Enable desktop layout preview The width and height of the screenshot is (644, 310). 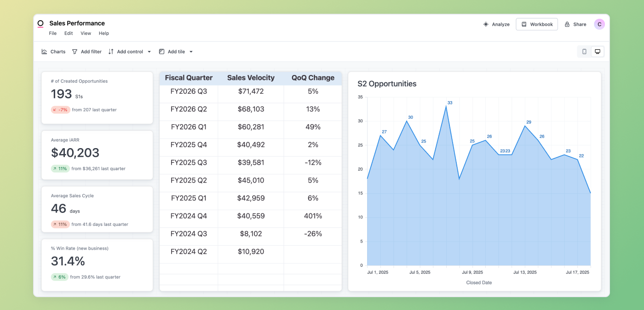click(598, 51)
